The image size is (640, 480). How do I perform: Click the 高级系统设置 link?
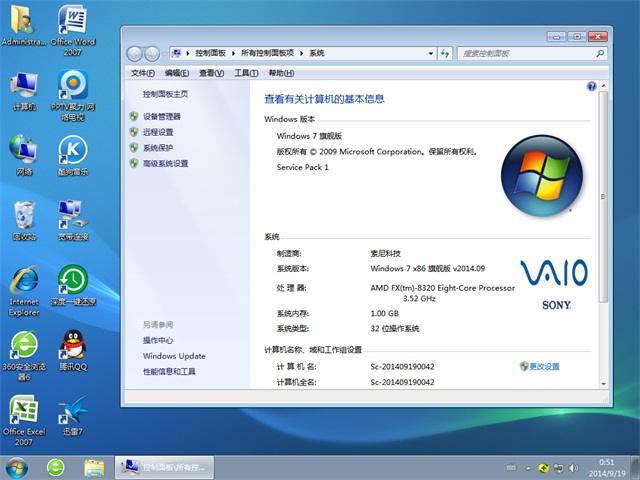point(165,163)
